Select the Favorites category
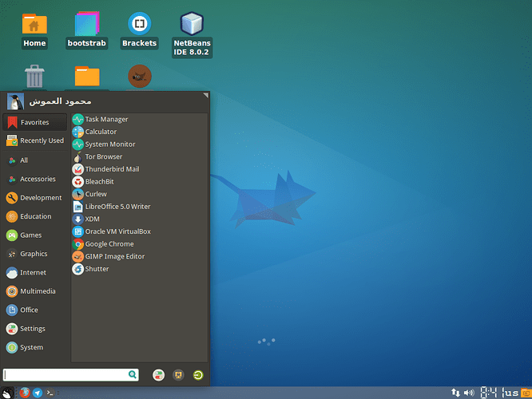The width and height of the screenshot is (532, 399). [x=34, y=122]
